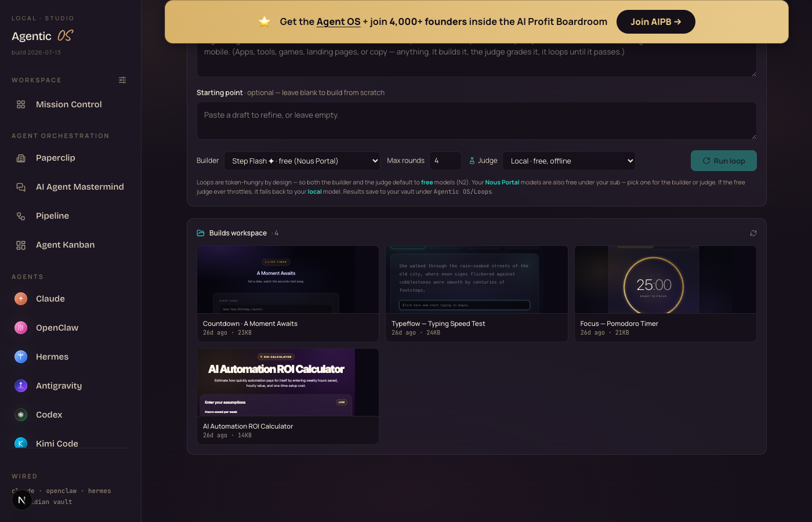Open the Judge model dropdown
This screenshot has height=522, width=812.
coord(569,161)
